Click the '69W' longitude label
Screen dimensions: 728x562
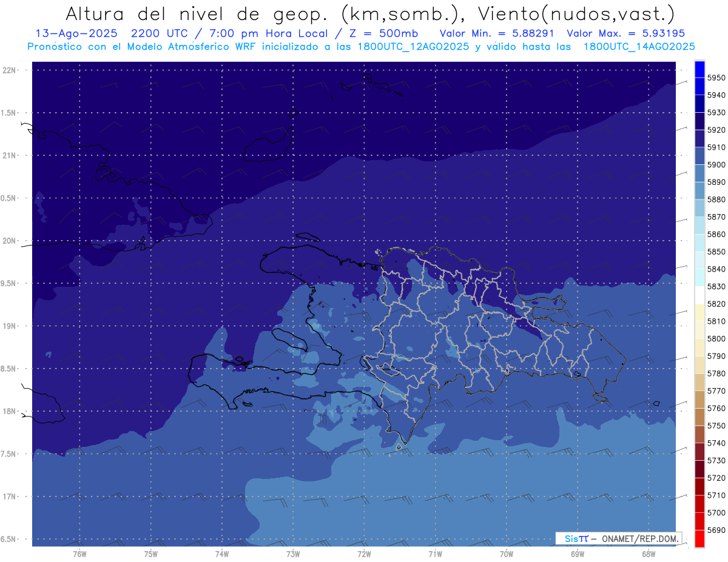(578, 554)
